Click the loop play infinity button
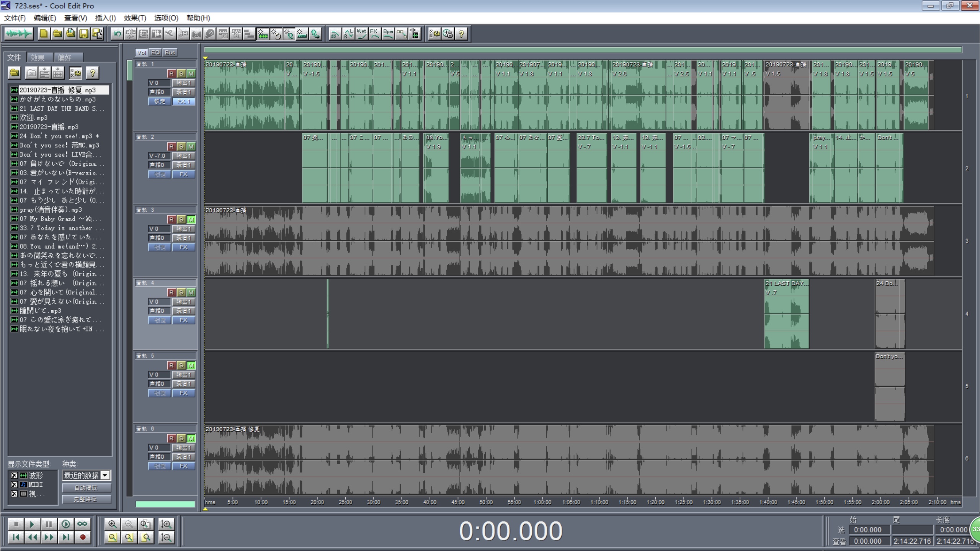 (82, 524)
